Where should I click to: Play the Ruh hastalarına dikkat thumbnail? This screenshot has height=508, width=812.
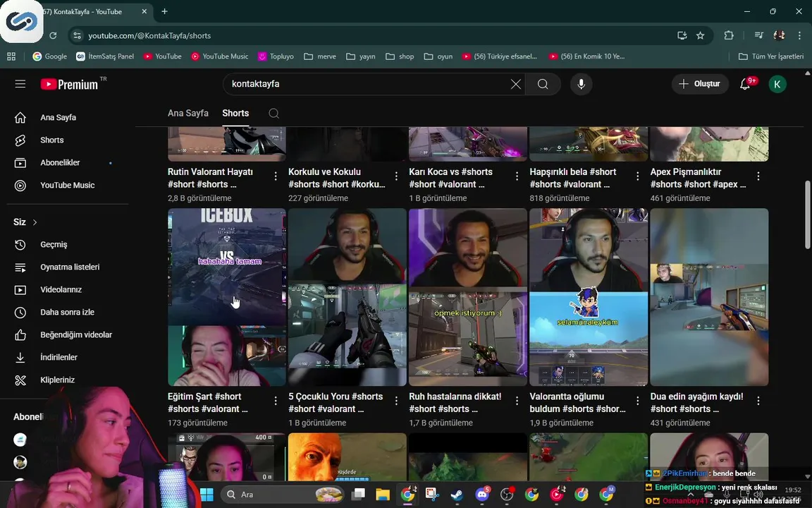(468, 297)
